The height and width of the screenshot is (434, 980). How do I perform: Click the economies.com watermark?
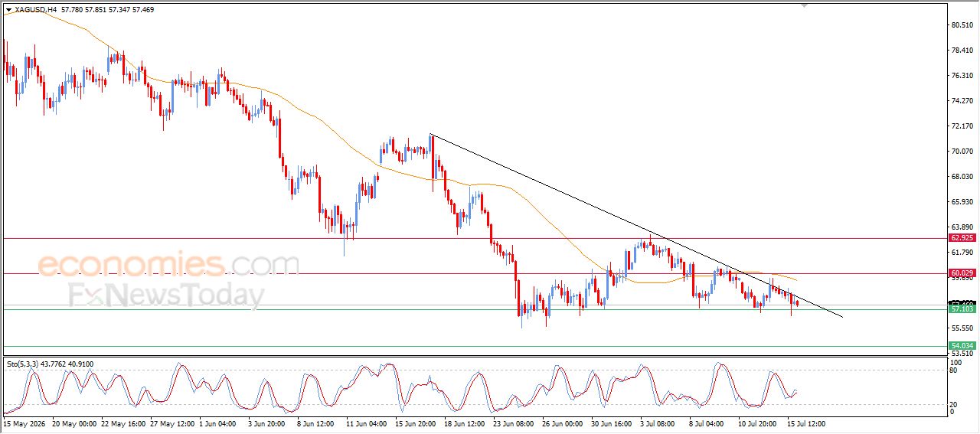pos(168,264)
